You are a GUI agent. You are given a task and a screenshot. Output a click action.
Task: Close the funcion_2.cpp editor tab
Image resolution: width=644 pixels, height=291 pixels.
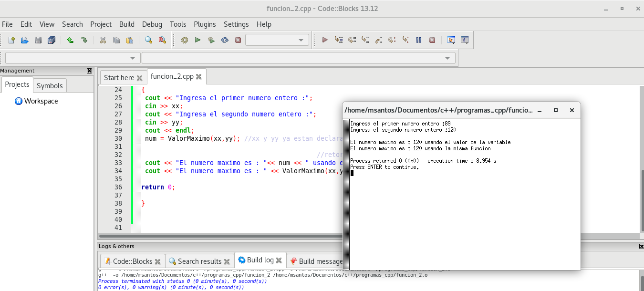[x=199, y=76]
